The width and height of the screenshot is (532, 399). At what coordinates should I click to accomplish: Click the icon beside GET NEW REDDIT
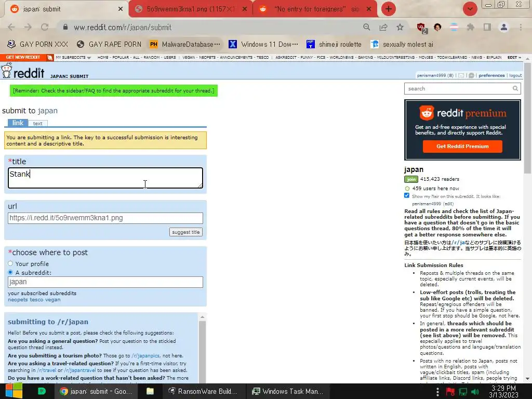50,57
